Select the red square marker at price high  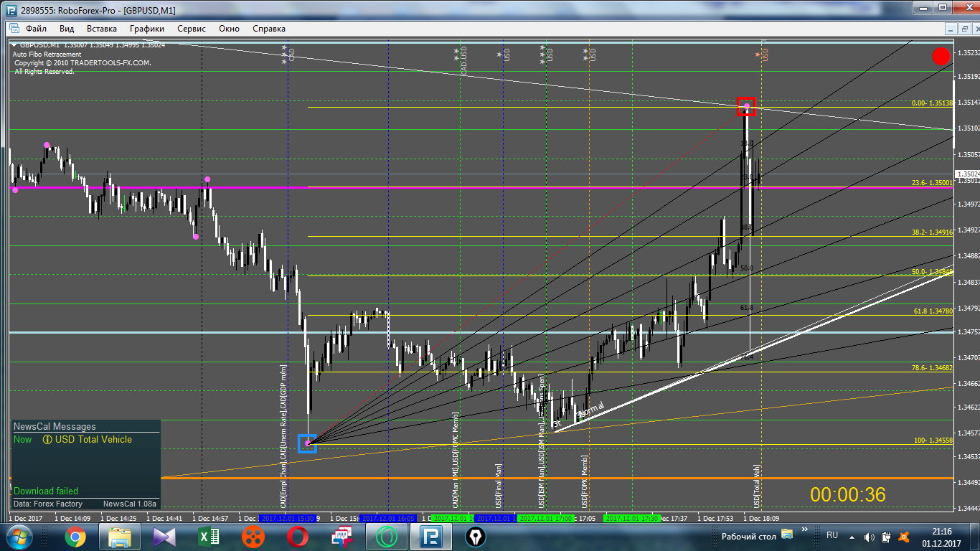747,106
